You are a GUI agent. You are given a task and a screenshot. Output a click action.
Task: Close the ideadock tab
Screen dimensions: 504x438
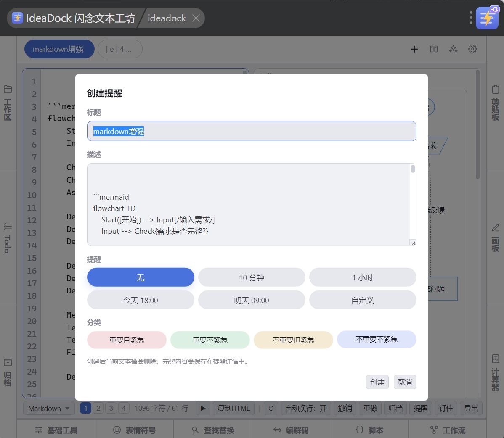pos(196,18)
